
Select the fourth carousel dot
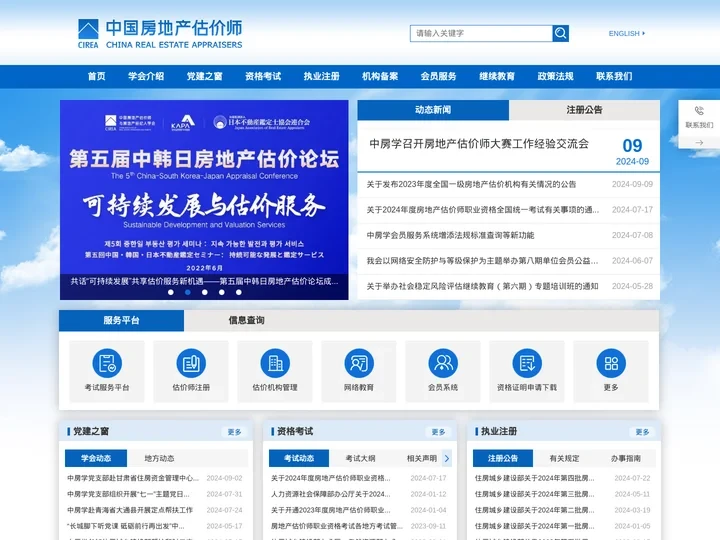point(222,292)
